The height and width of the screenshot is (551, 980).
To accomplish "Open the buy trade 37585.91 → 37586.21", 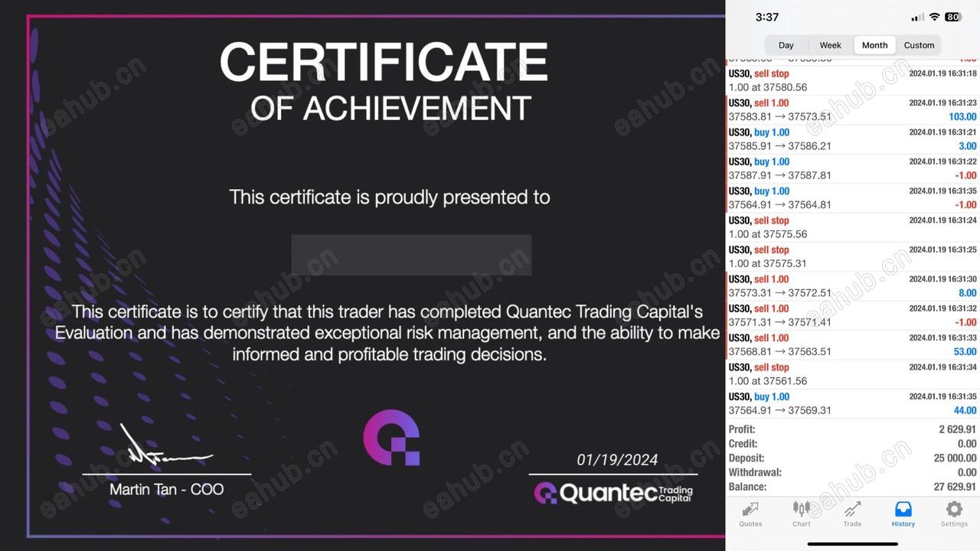I will (852, 139).
